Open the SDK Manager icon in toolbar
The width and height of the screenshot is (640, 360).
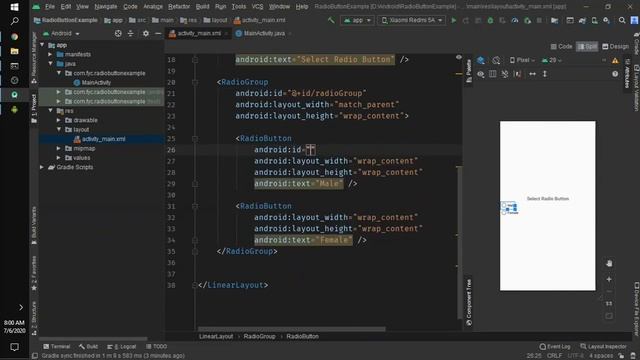pyautogui.click(x=607, y=20)
